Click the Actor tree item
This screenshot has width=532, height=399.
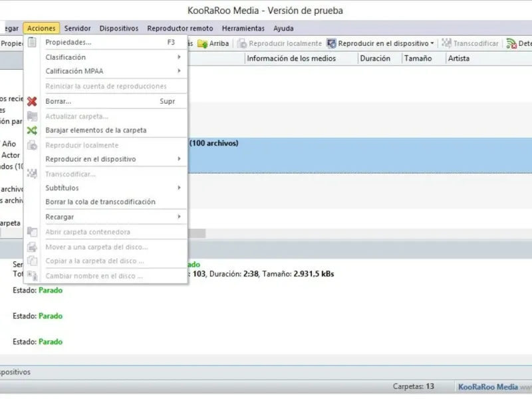pyautogui.click(x=11, y=155)
